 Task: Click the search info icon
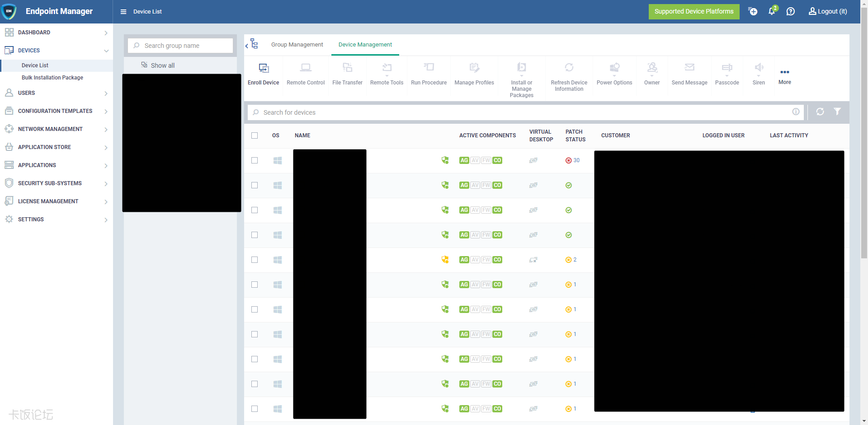(x=796, y=112)
